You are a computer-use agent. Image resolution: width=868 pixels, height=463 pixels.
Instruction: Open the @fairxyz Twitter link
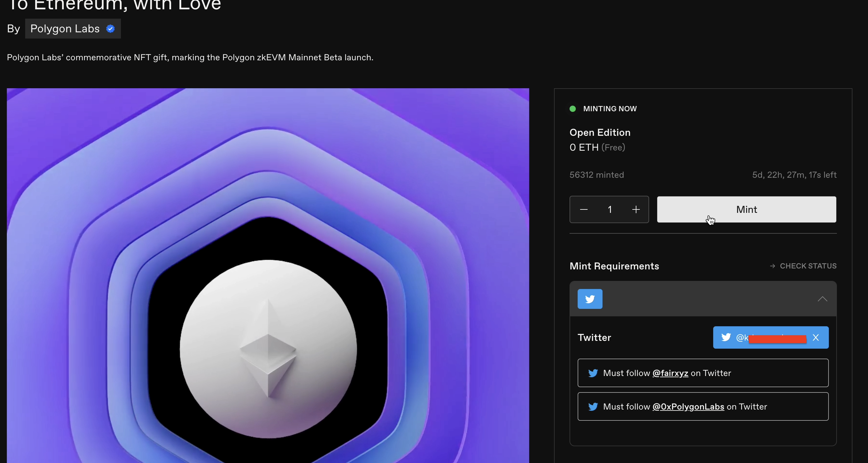pos(670,373)
